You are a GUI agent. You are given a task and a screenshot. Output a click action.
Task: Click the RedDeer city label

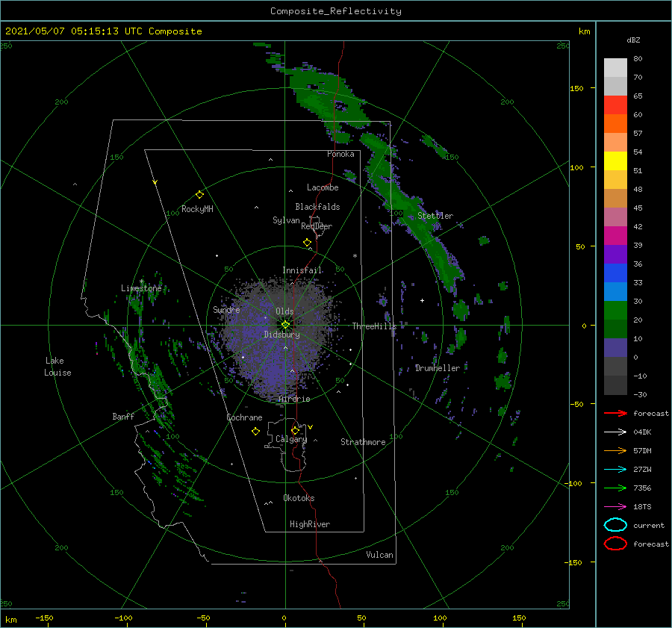(x=317, y=226)
